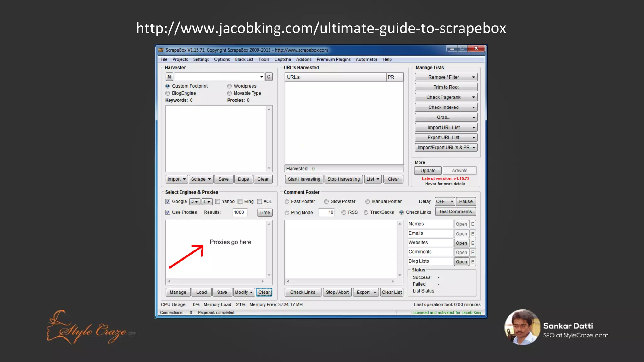Image resolution: width=644 pixels, height=362 pixels.
Task: Open the Websites file
Action: pyautogui.click(x=461, y=243)
